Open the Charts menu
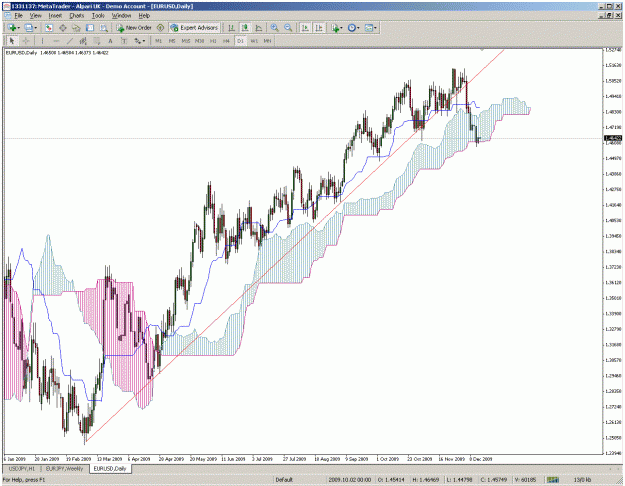The image size is (625, 486). 77,16
